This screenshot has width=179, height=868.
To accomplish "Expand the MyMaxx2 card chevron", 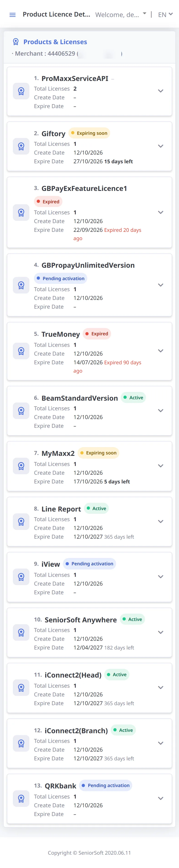I will [x=160, y=466].
